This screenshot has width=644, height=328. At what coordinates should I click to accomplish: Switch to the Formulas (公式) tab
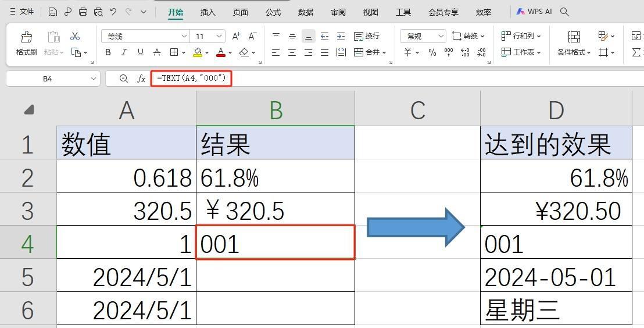pos(273,12)
